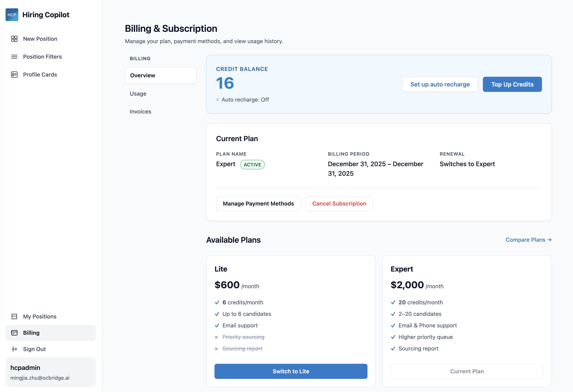
Task: Click the ACTIVE badge next to Expert plan
Action: click(252, 164)
